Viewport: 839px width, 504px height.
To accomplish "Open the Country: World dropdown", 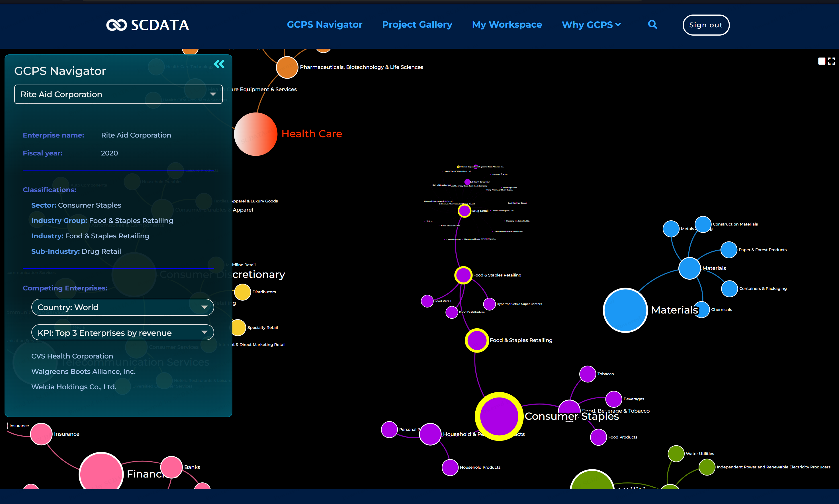I will 122,307.
